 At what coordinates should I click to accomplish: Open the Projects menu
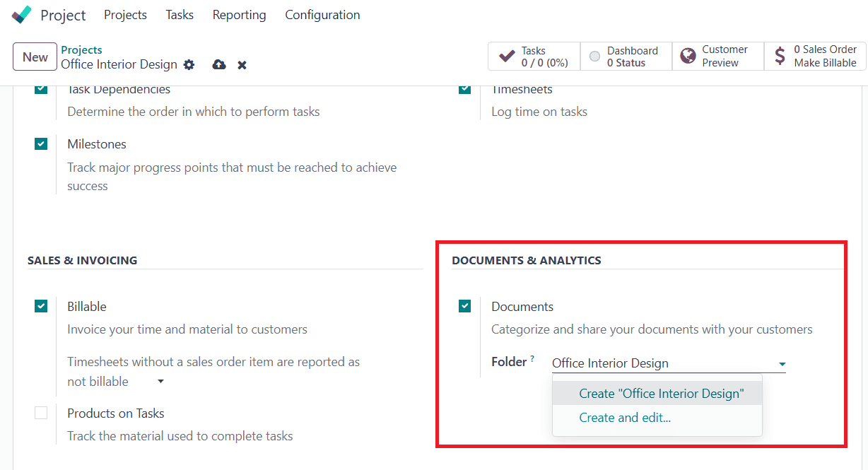pyautogui.click(x=125, y=15)
